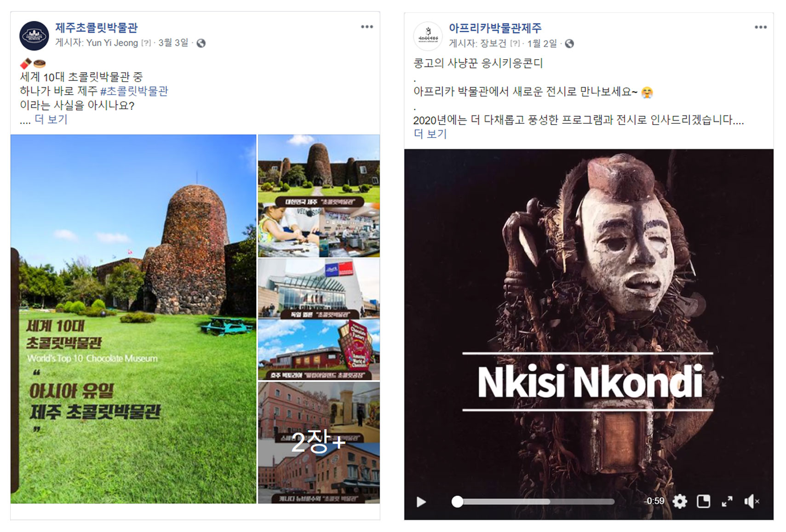This screenshot has height=532, width=786.
Task: Open 아프리카박물관제주 profile picture
Action: click(428, 36)
